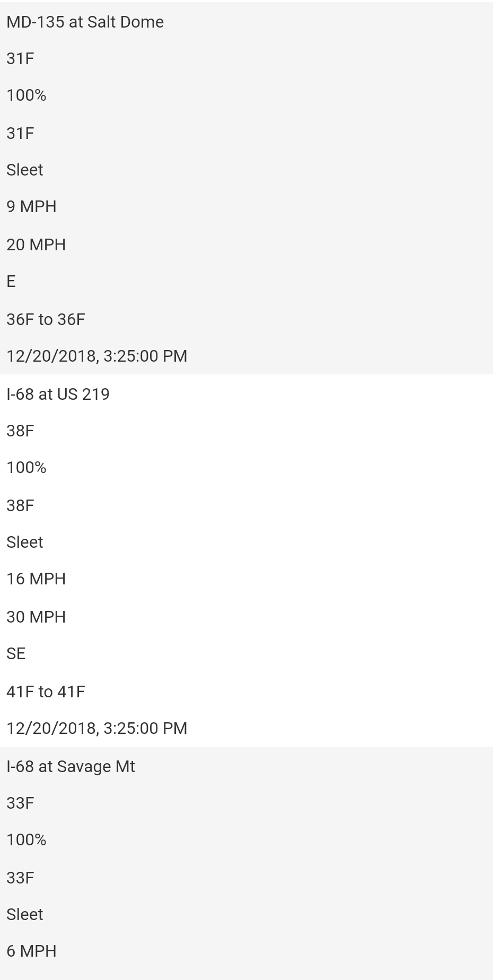
Task: Click the SE wind direction value
Action: coord(16,654)
